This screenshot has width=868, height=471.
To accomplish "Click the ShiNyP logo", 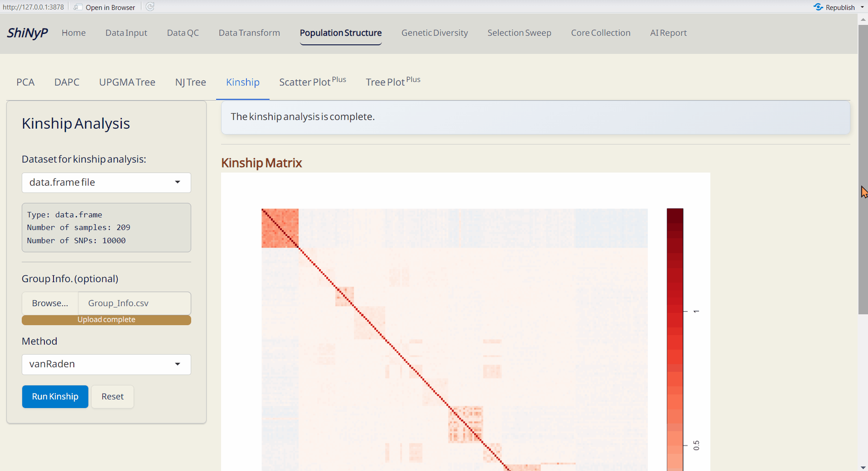I will pos(27,33).
